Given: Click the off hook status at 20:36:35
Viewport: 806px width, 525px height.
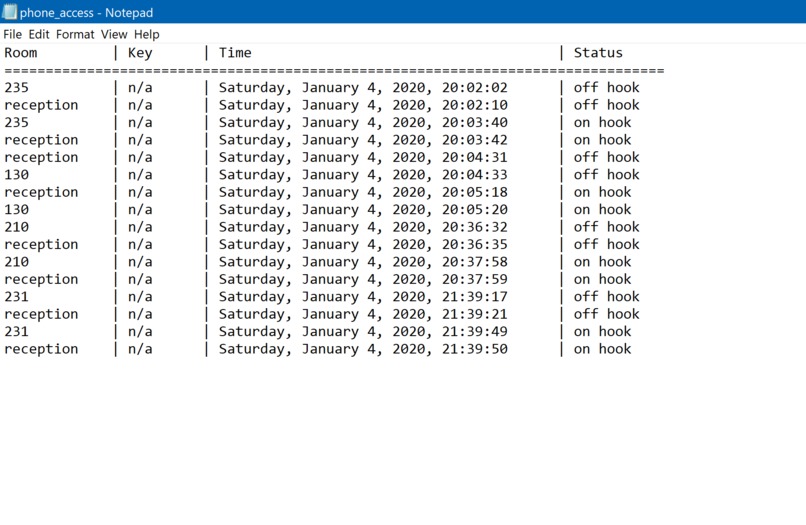Looking at the screenshot, I should point(607,245).
